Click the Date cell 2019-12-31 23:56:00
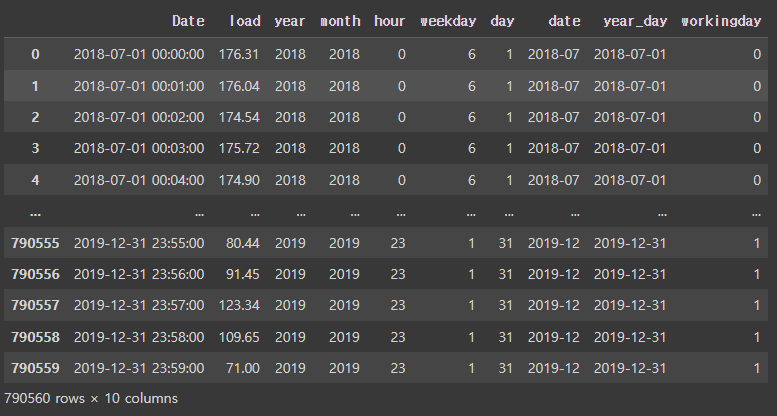 (139, 274)
